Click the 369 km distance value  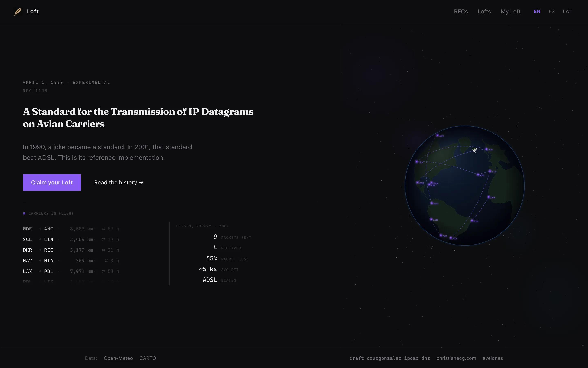[84, 261]
